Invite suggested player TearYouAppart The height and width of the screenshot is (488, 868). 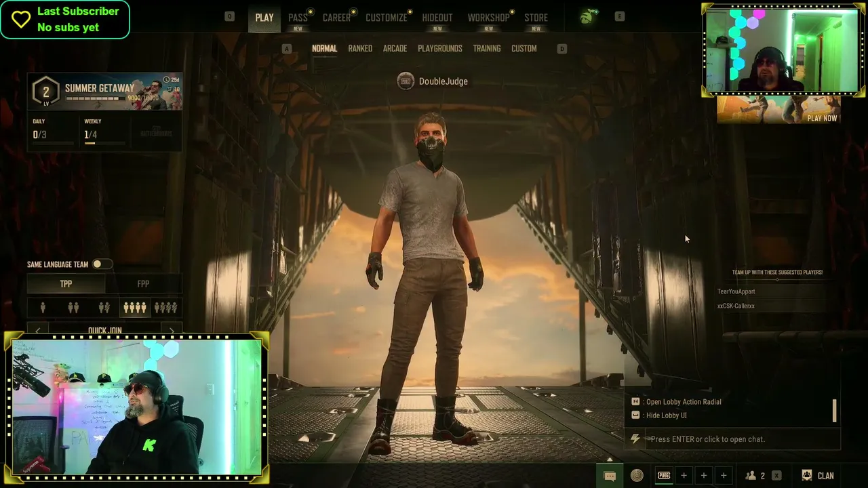point(736,291)
